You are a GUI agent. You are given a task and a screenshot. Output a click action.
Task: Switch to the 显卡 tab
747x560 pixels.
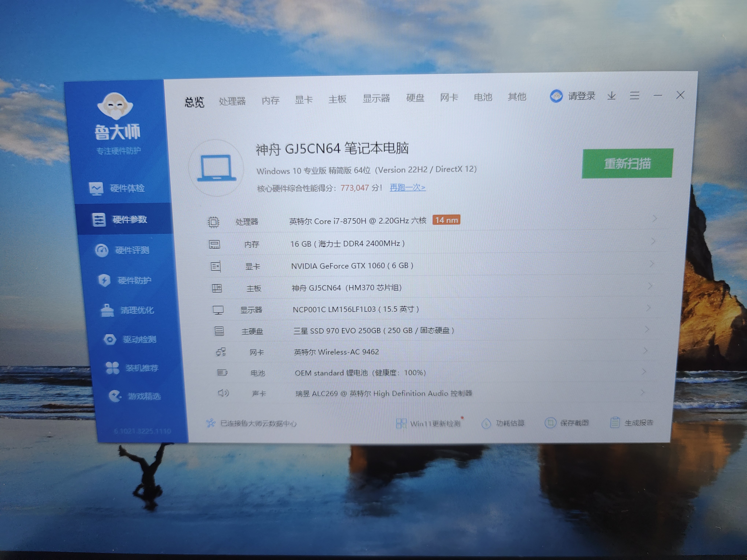point(304,100)
